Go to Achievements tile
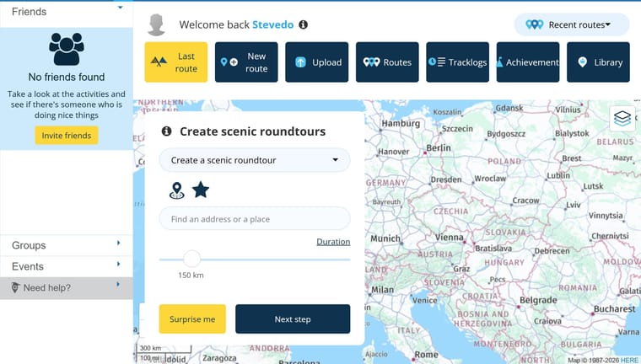This screenshot has width=641, height=364. point(528,62)
